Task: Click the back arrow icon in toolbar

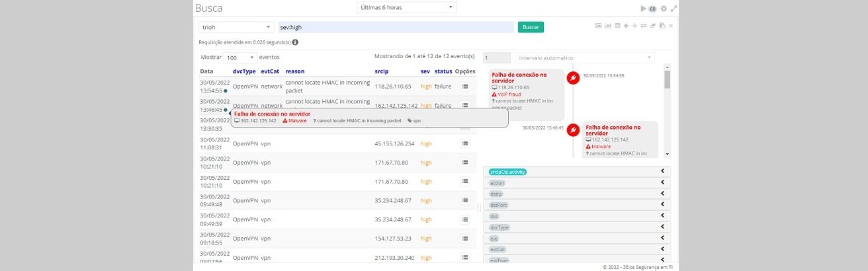Action: (626, 26)
